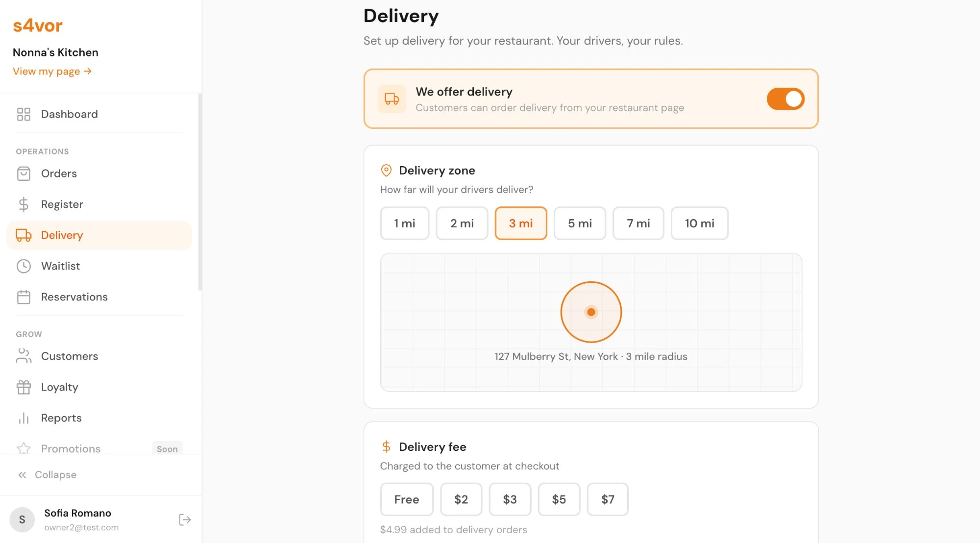Viewport: 980px width, 543px height.
Task: Select the 10 mi delivery radius
Action: click(x=700, y=223)
